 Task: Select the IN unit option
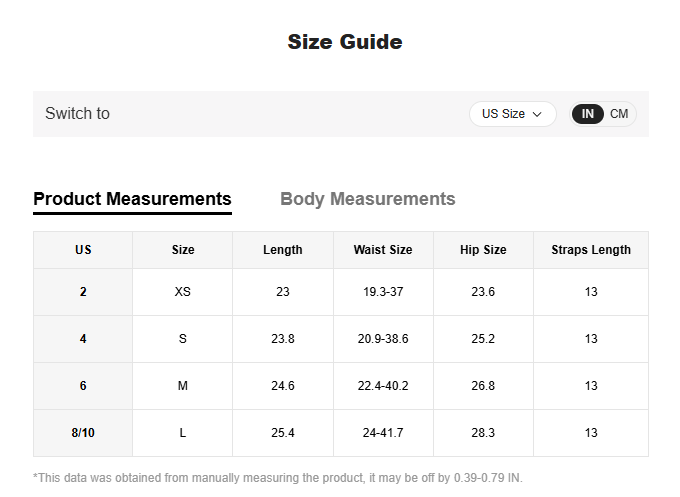pos(588,114)
